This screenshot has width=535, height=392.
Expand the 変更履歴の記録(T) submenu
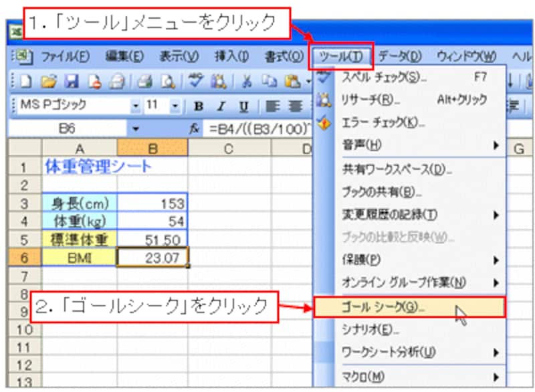click(496, 215)
